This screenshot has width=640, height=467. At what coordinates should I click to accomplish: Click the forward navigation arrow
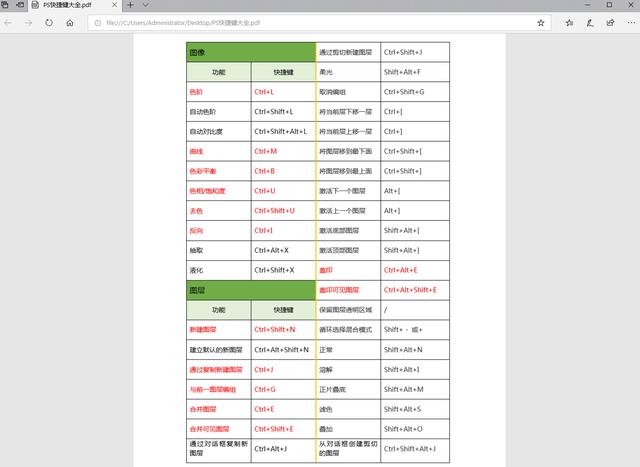(x=28, y=23)
